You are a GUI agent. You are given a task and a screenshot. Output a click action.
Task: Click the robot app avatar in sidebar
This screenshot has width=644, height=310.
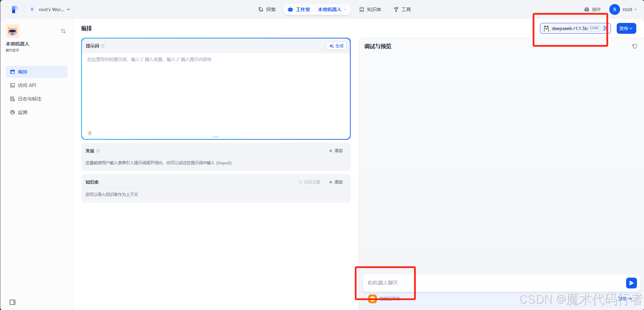click(12, 31)
